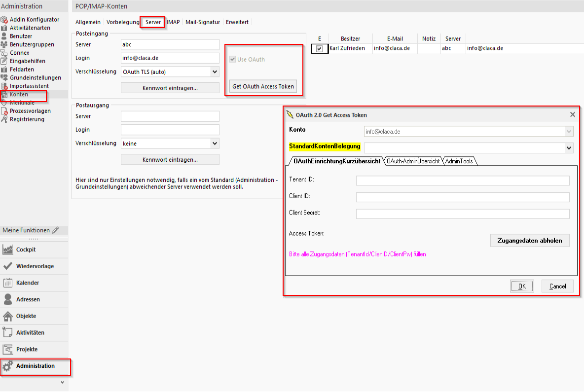The image size is (584, 392).
Task: Open the IMAP tab
Action: pos(173,22)
